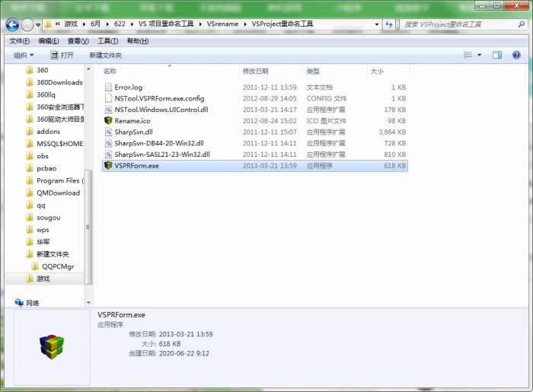Expand the 组织 dropdown

tap(24, 55)
